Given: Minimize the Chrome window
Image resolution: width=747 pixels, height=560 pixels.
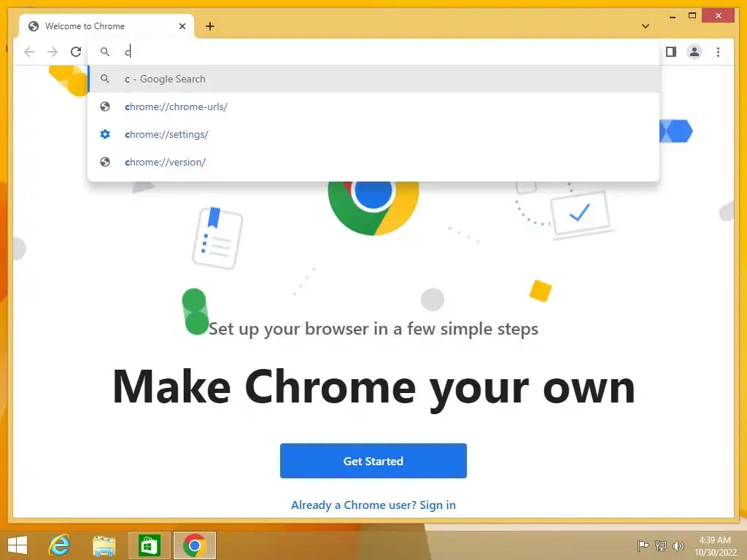Looking at the screenshot, I should tap(672, 16).
